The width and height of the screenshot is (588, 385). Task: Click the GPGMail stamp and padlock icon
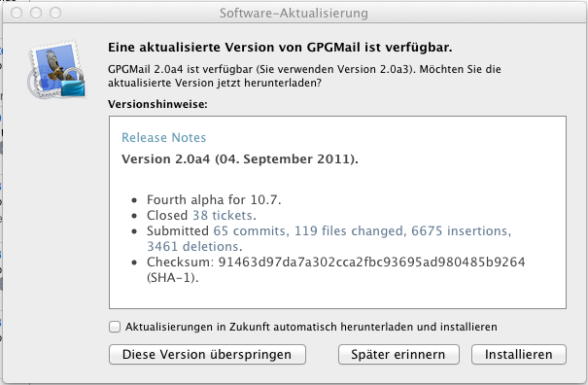[57, 70]
